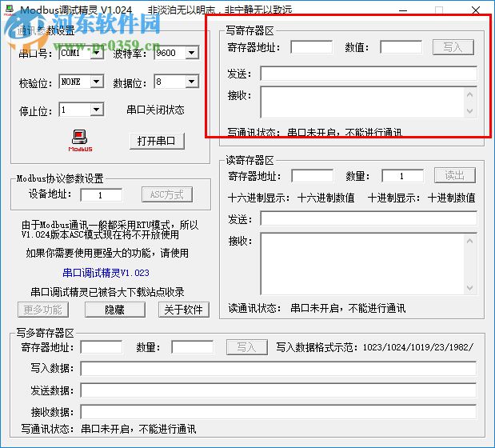Click the format example 1023/1024/1019/23/1982/
The width and height of the screenshot is (495, 448).
point(418,347)
